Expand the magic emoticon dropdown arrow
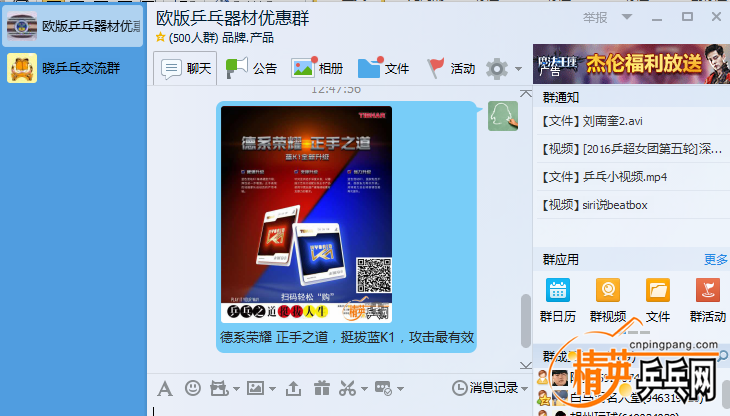 click(x=236, y=389)
